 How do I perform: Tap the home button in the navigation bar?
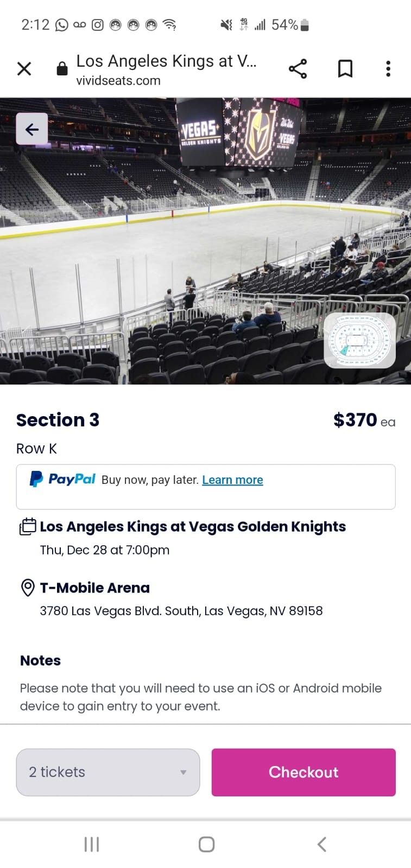point(205,844)
